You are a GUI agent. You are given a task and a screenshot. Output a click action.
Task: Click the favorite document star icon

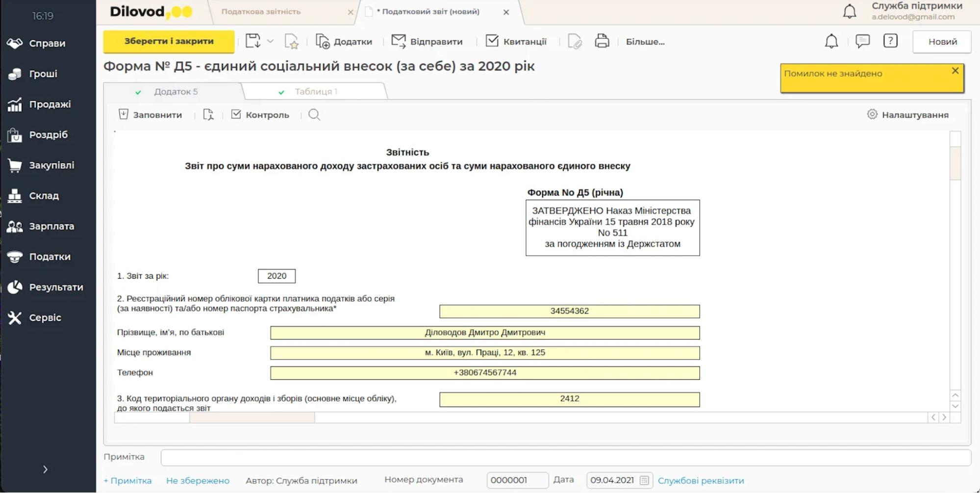(x=292, y=42)
